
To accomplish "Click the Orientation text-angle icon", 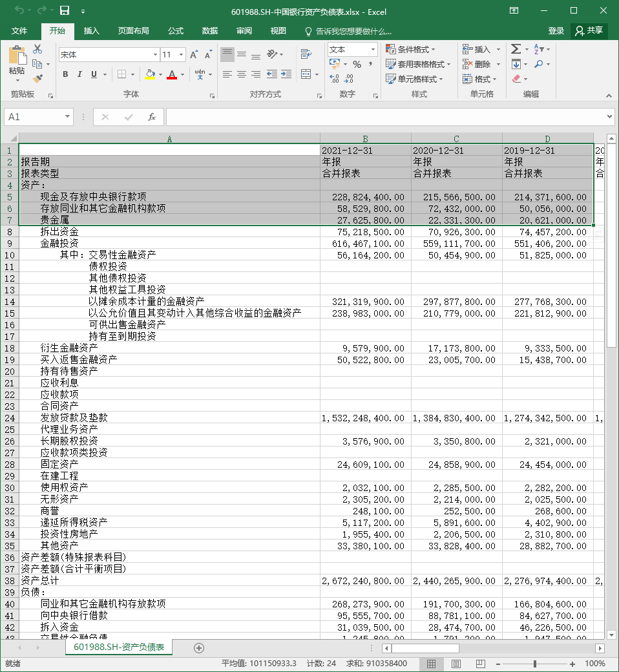I will click(272, 54).
